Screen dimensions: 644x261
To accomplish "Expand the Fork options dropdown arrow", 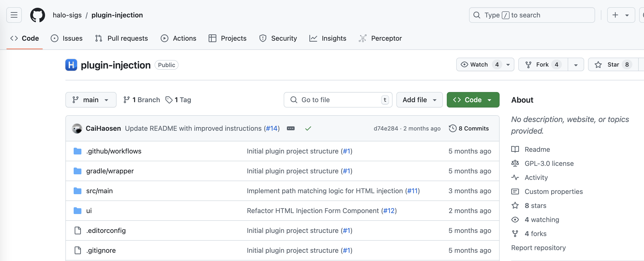I will point(576,65).
